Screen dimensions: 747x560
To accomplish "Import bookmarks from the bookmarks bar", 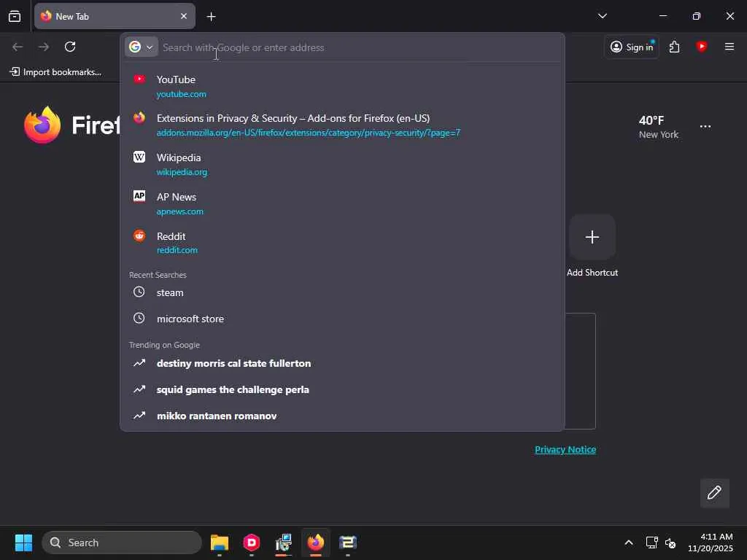I will (x=55, y=72).
